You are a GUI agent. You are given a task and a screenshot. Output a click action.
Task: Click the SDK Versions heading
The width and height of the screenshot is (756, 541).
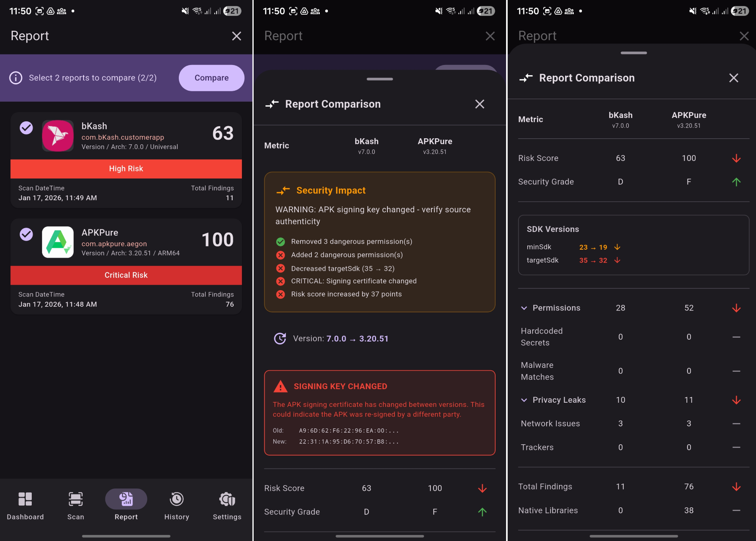(553, 229)
